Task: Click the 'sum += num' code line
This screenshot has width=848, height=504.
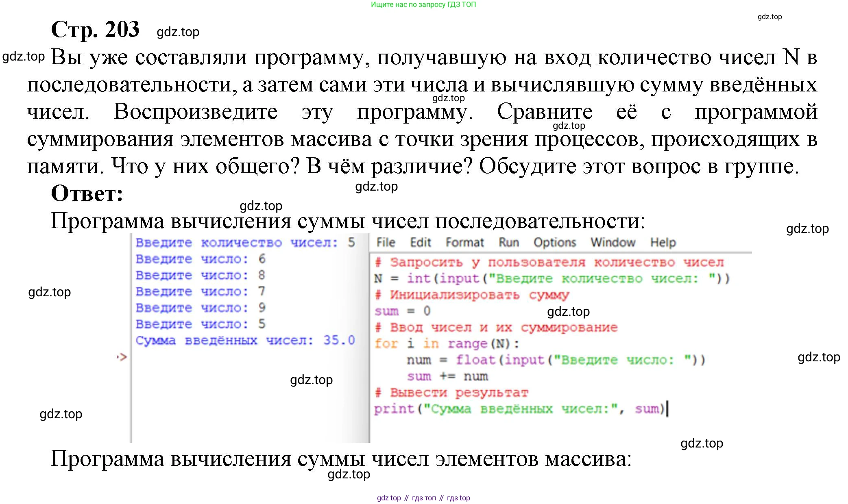Action: (447, 376)
